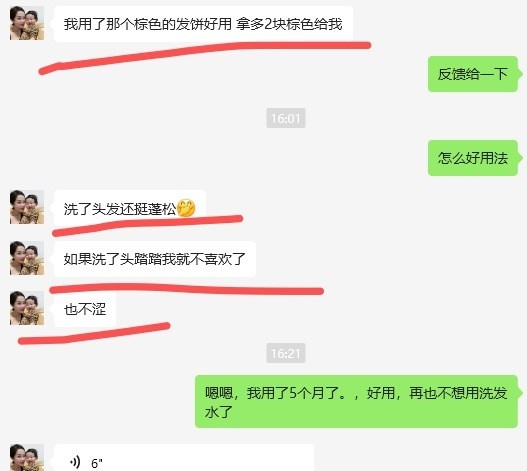Play the 6-second voice message

(x=184, y=458)
